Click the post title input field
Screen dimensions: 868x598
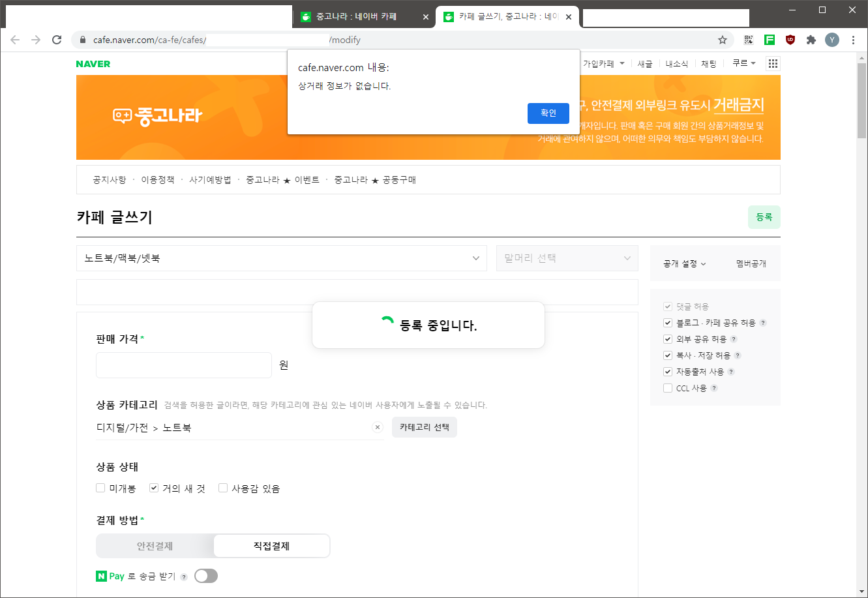click(x=357, y=292)
